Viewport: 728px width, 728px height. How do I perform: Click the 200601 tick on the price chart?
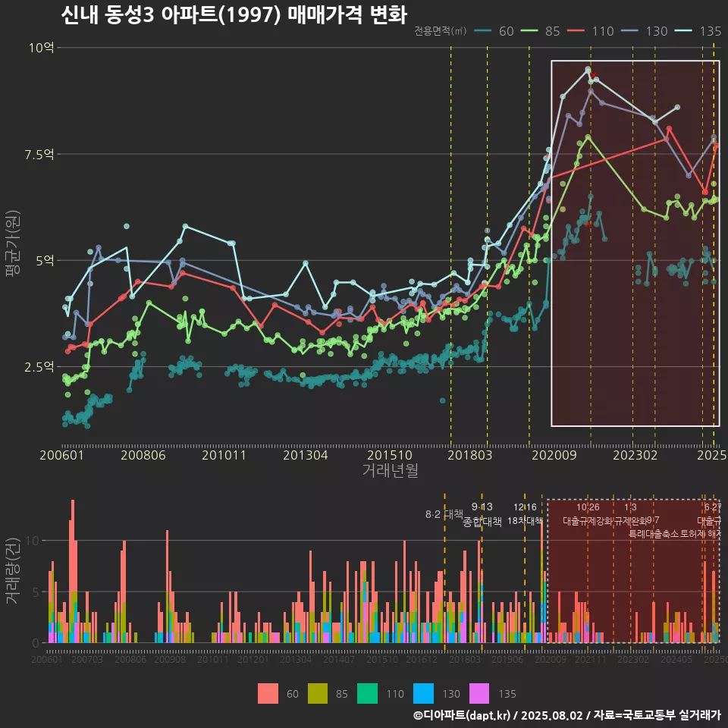(61, 455)
